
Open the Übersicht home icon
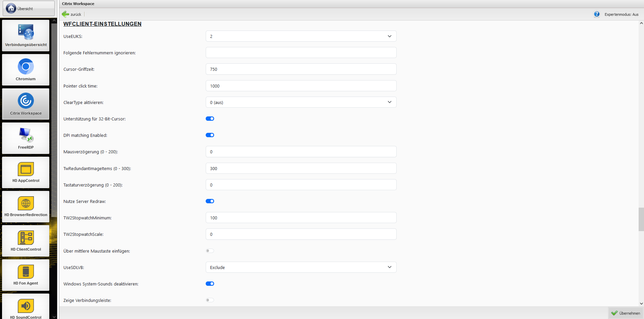pyautogui.click(x=11, y=8)
